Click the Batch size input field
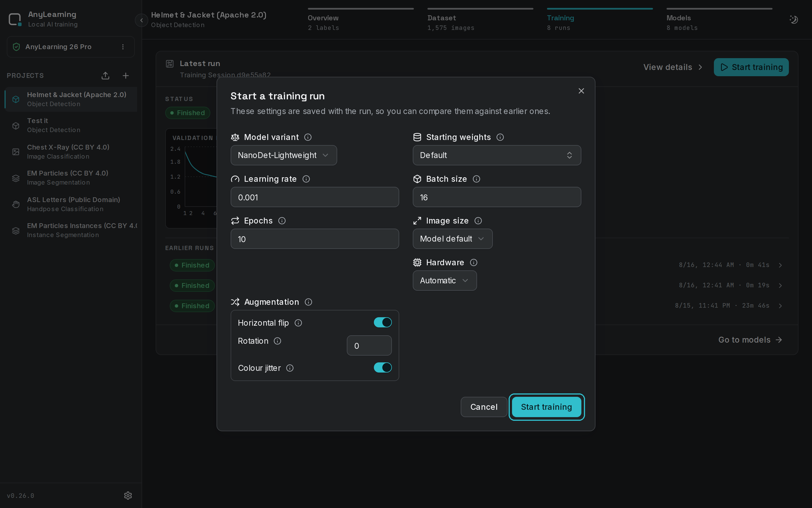This screenshot has width=812, height=508. 497,197
